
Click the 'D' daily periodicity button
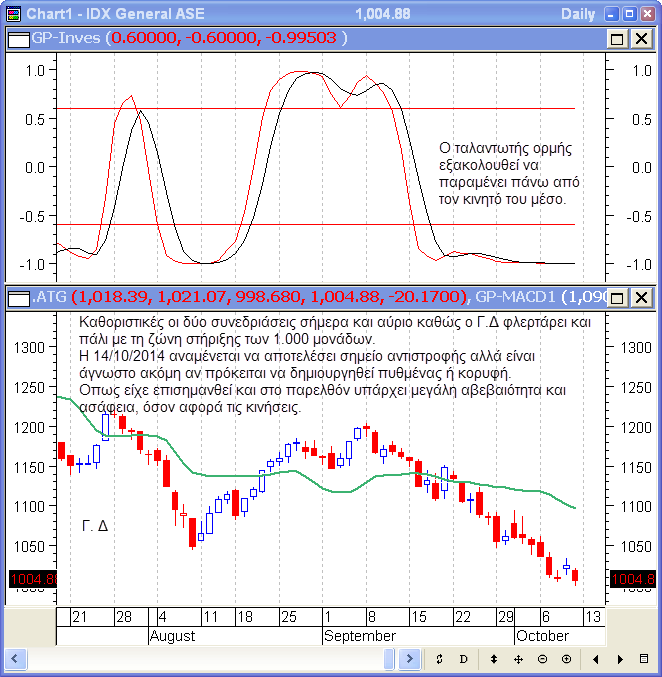463,660
